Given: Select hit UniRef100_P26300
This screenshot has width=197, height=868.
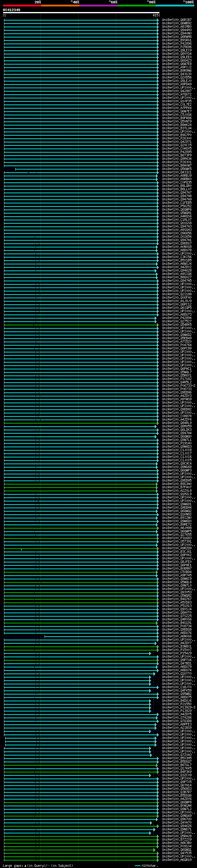Looking at the screenshot, I should (x=176, y=139).
